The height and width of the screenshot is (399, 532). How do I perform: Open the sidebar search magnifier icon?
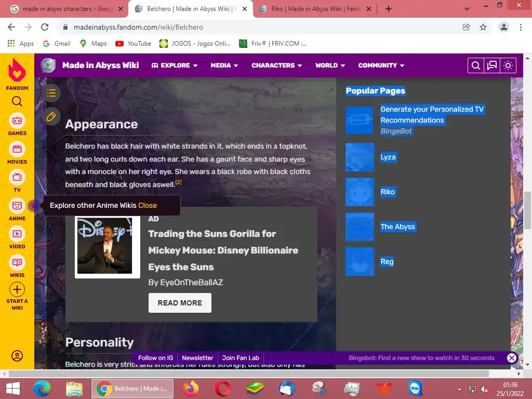point(17,101)
